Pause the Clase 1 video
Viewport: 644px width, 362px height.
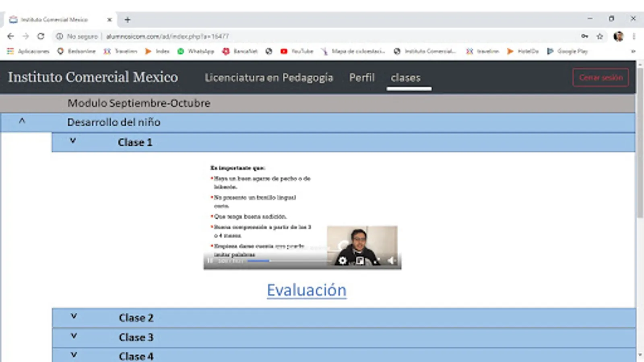(210, 261)
